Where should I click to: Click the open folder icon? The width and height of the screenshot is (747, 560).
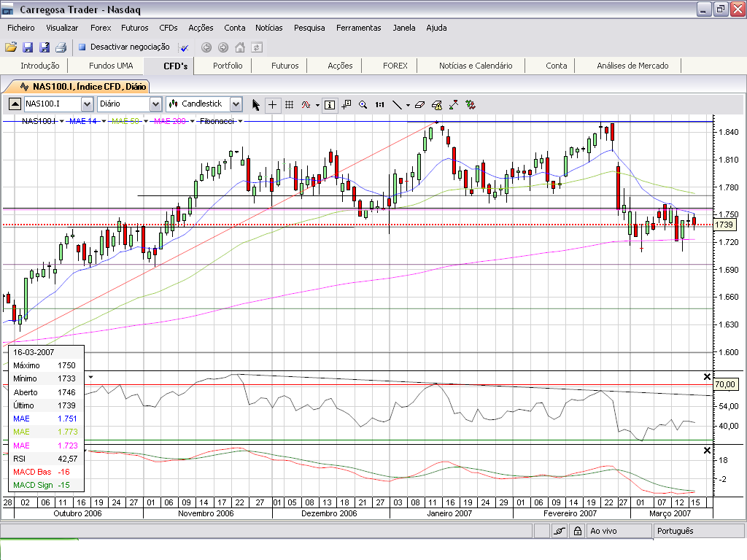(10, 47)
